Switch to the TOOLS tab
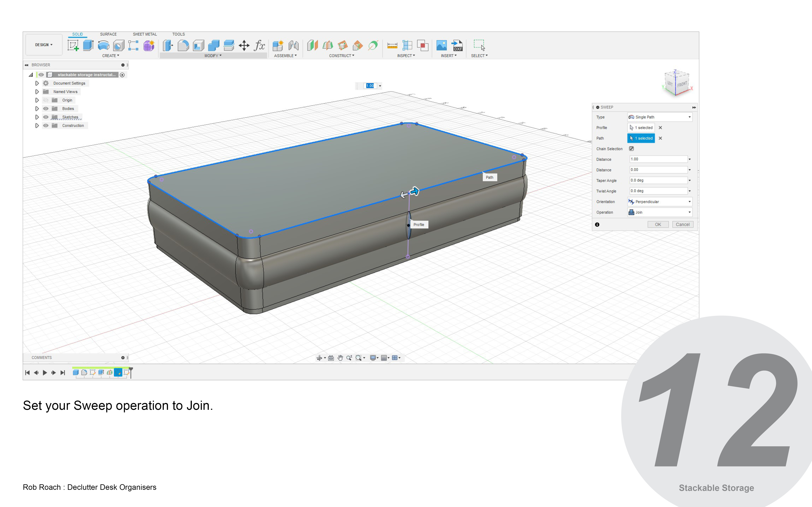The width and height of the screenshot is (812, 507). [x=178, y=34]
